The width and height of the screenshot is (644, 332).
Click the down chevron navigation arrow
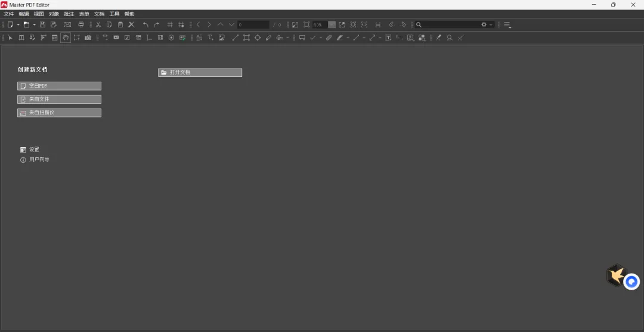[x=231, y=24]
